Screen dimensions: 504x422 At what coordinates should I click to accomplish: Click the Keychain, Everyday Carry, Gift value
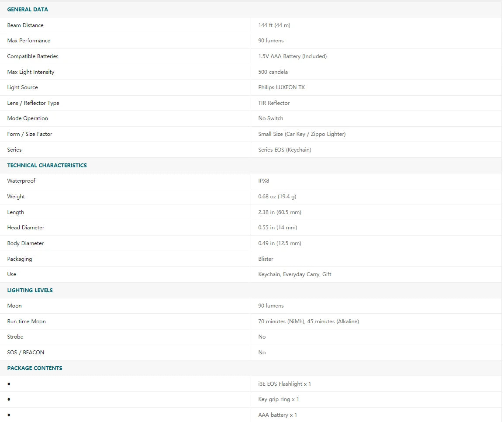tap(295, 274)
